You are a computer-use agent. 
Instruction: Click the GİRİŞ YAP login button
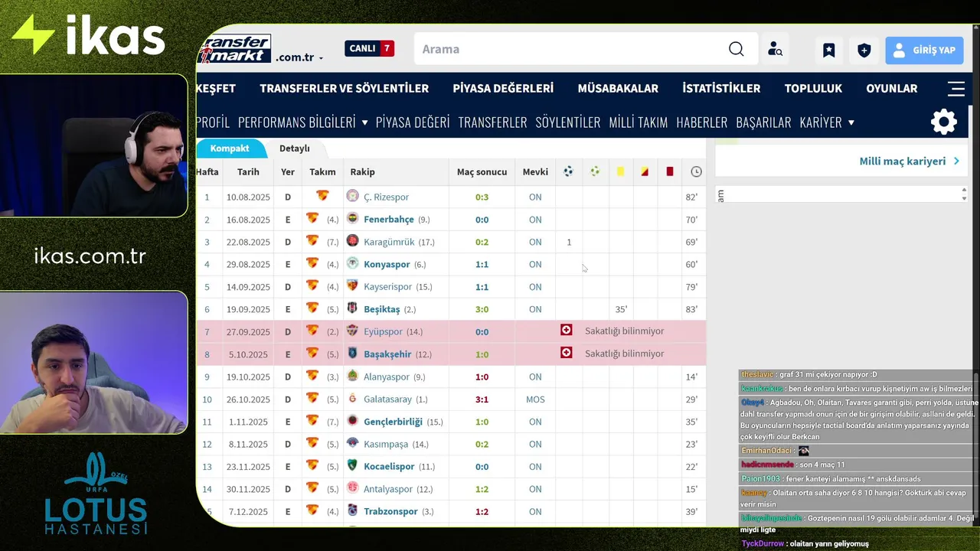[924, 51]
